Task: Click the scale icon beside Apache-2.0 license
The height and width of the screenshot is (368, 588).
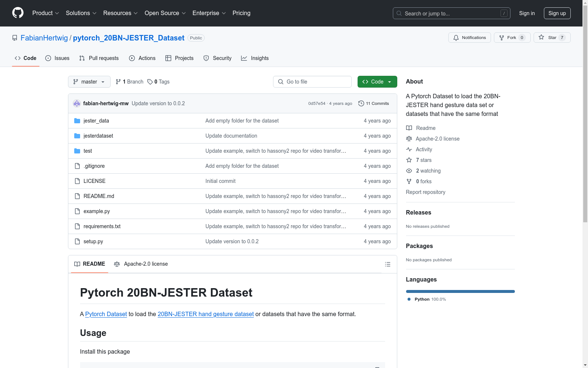Action: coord(409,139)
